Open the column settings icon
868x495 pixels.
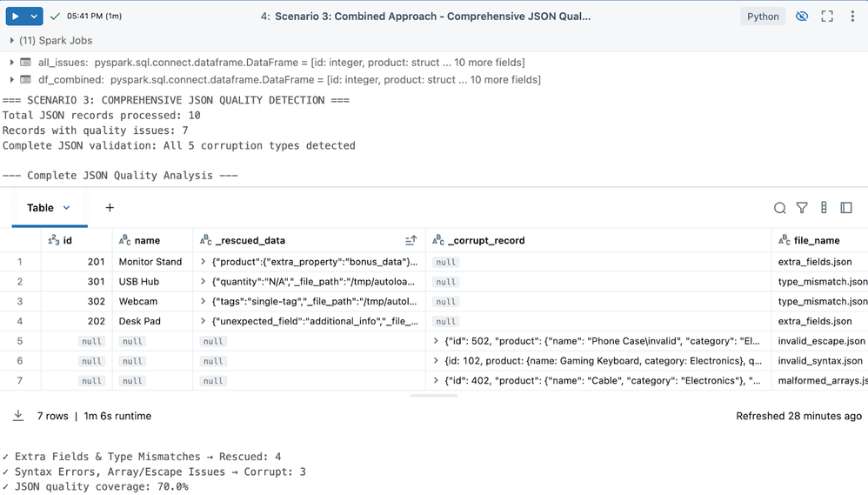tap(824, 208)
